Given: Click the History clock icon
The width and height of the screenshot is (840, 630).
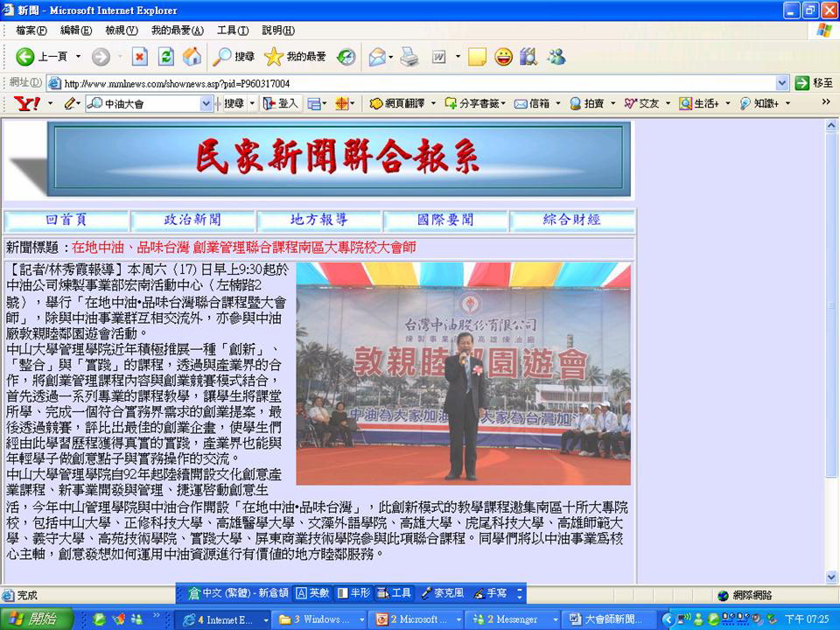Looking at the screenshot, I should (x=346, y=56).
